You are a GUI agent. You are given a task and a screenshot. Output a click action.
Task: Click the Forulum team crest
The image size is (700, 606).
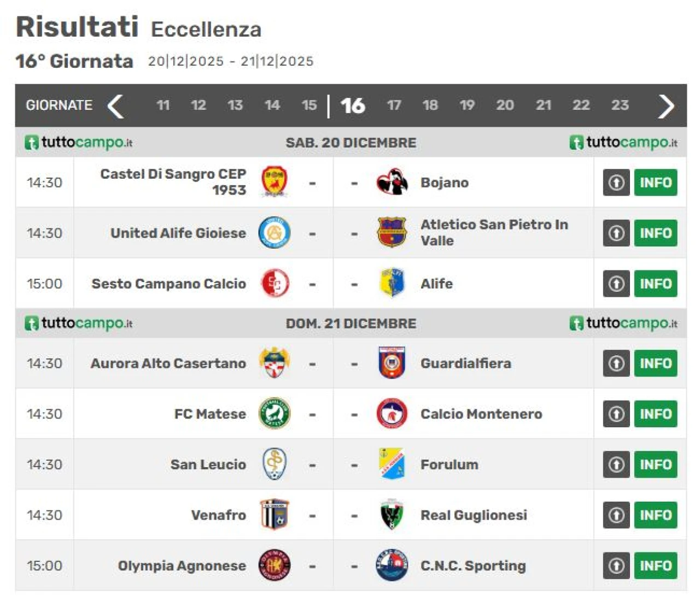[x=392, y=464]
